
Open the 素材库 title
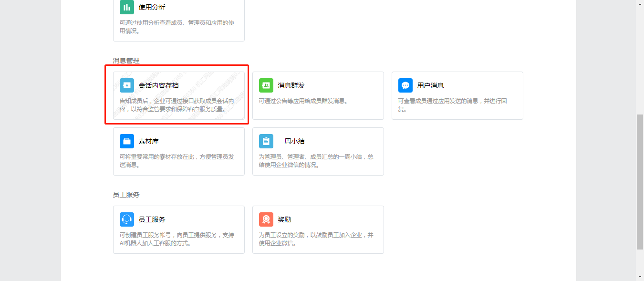coord(148,141)
